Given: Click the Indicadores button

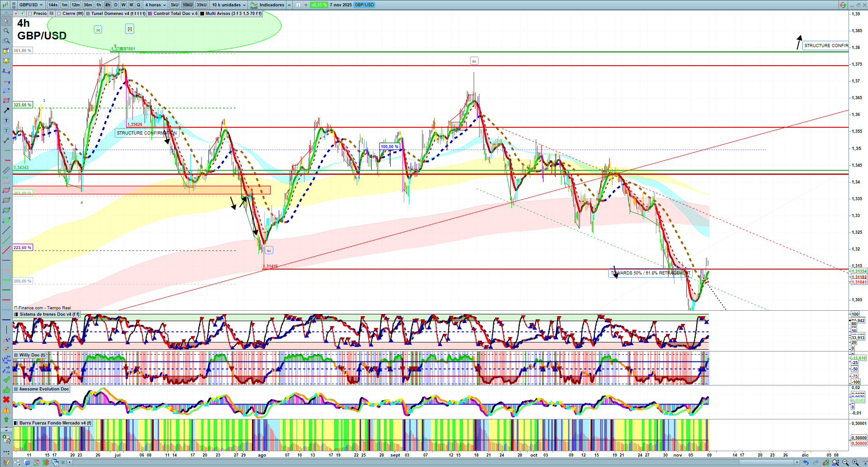Looking at the screenshot, I should [x=271, y=5].
